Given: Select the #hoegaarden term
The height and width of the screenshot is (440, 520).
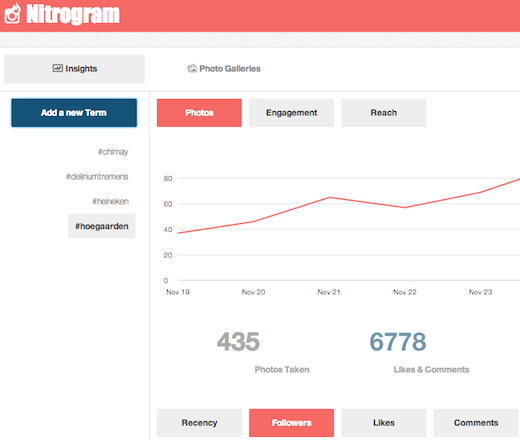Looking at the screenshot, I should [x=102, y=226].
